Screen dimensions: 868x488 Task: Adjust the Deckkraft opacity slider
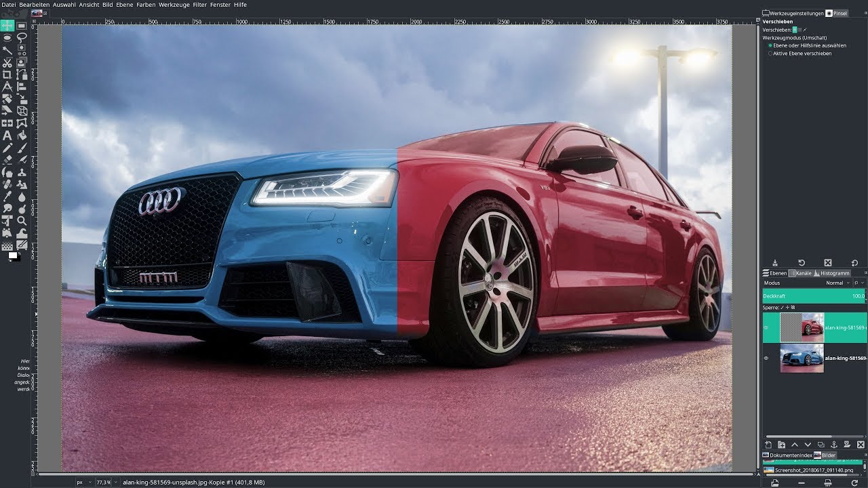[813, 296]
